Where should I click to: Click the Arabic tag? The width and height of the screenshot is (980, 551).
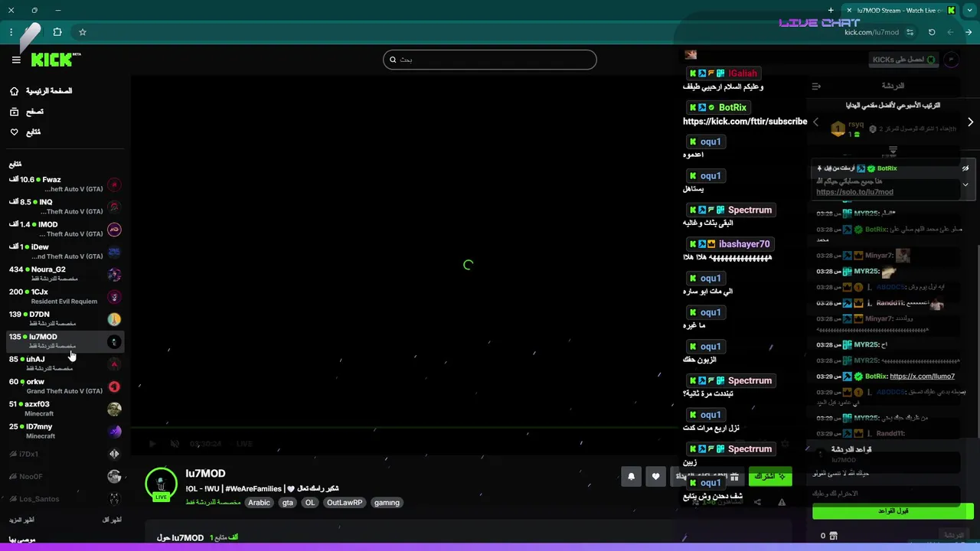coord(259,503)
